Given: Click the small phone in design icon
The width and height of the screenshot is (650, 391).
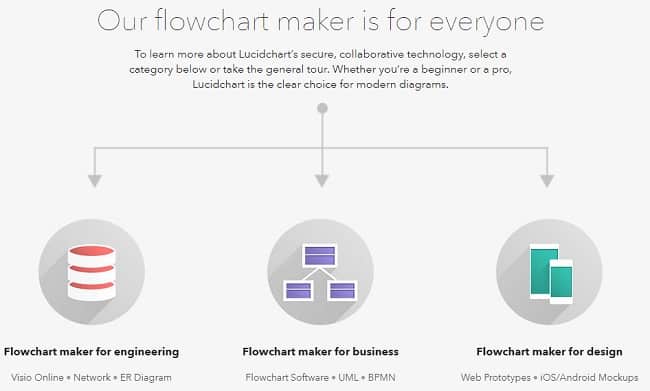Looking at the screenshot, I should pos(561,281).
